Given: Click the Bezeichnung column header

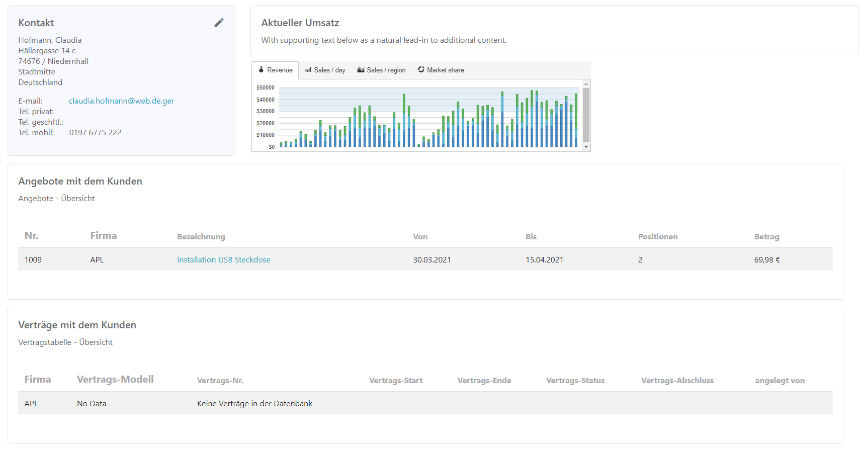Looking at the screenshot, I should [201, 236].
